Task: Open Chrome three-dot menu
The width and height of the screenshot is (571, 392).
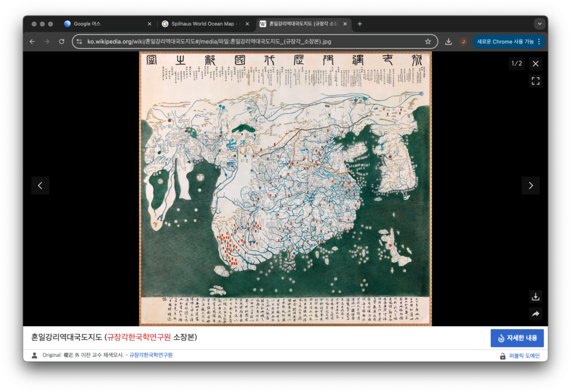Action: click(x=539, y=41)
